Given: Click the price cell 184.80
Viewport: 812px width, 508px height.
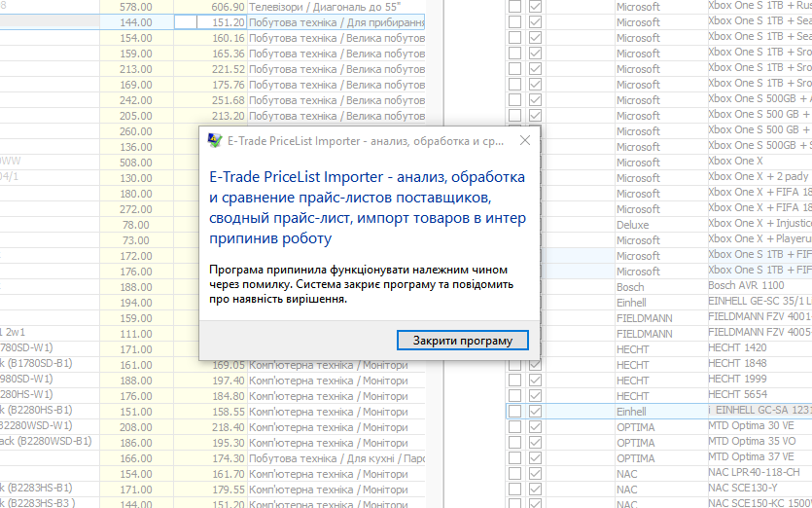Looking at the screenshot, I should 210,396.
